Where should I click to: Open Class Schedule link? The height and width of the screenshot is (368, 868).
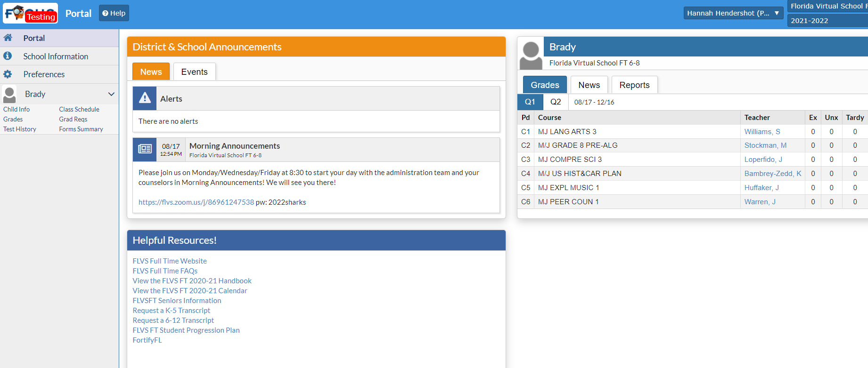(79, 109)
